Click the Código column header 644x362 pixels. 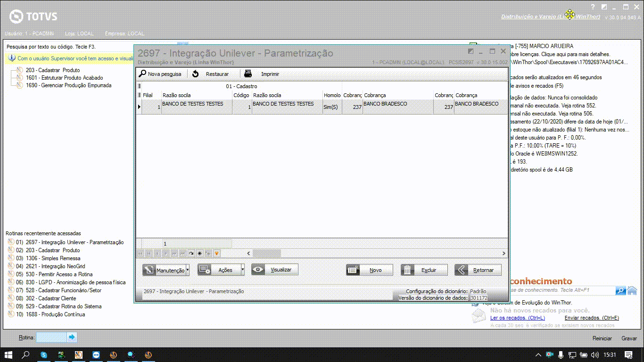point(242,95)
